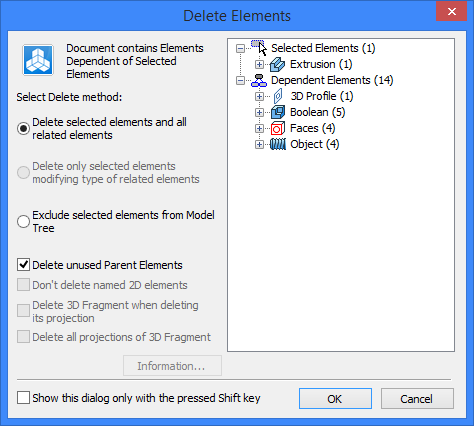474x426 pixels.
Task: Select Delete selected and all related elements
Action: click(23, 128)
